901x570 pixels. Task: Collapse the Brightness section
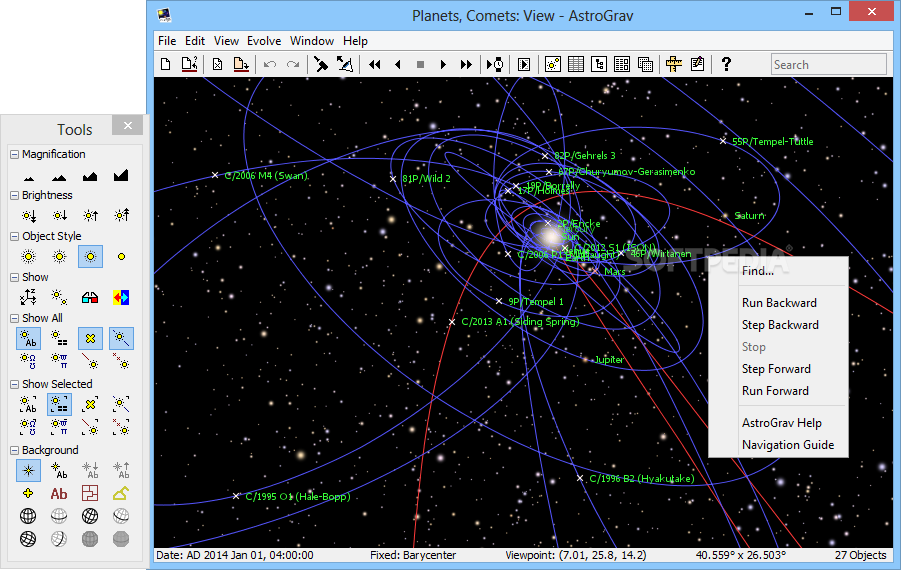point(14,195)
